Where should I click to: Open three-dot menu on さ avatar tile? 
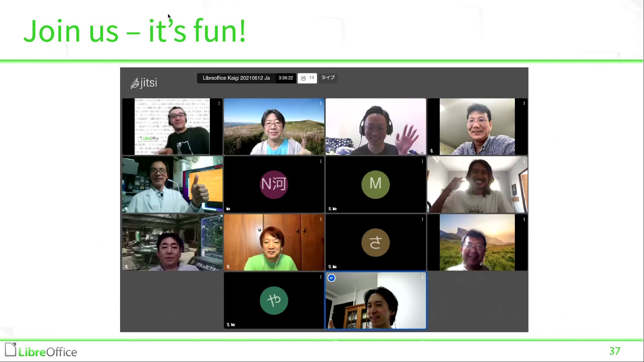tap(422, 220)
